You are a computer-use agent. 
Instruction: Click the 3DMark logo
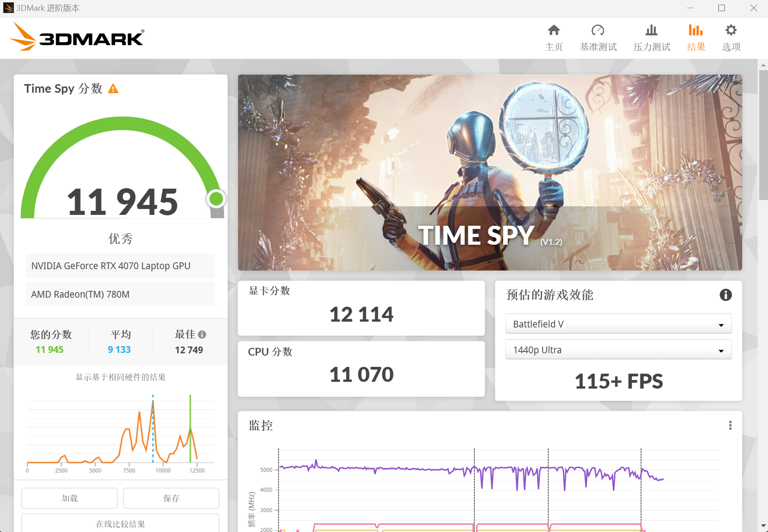[77, 37]
